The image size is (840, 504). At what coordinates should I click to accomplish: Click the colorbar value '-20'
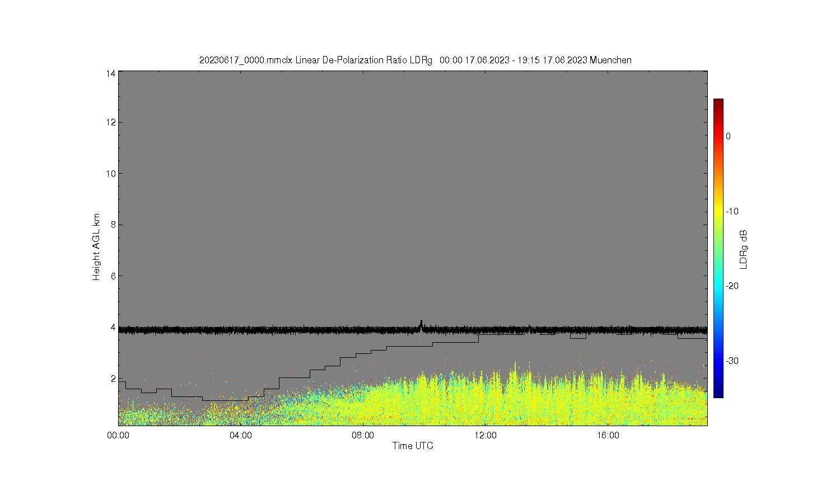tap(732, 286)
